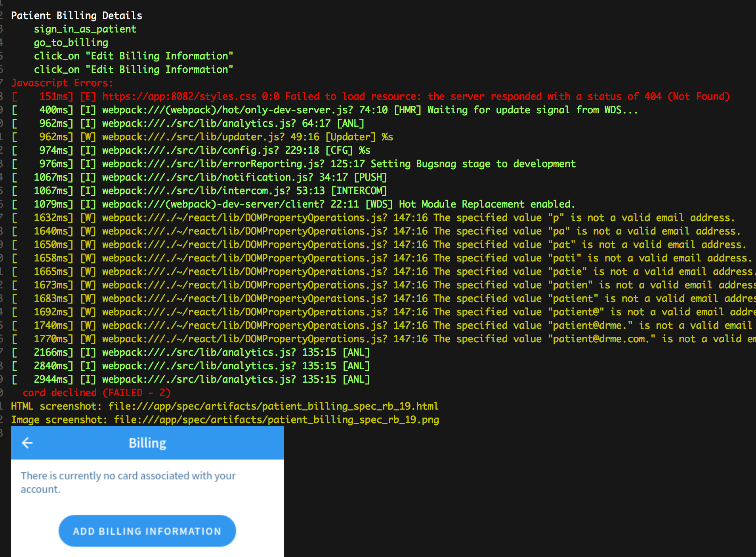Click the "There is currently no card associated" message

tap(128, 482)
